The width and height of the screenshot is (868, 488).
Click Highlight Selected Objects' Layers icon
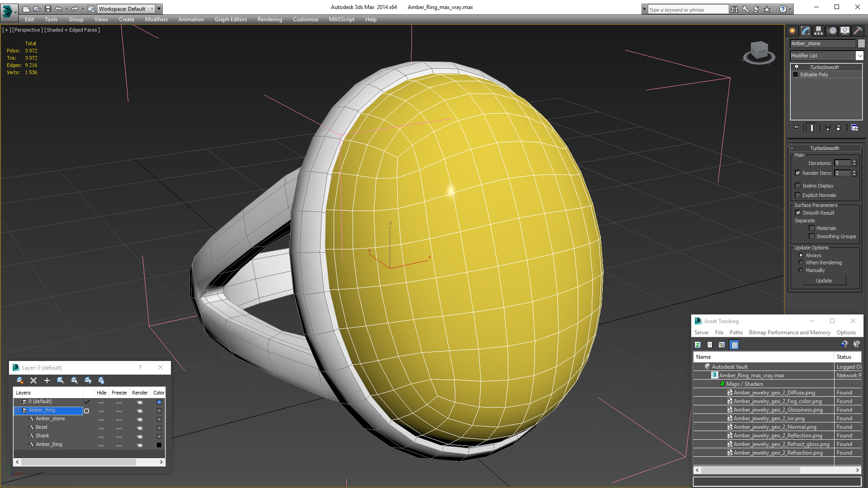(74, 380)
